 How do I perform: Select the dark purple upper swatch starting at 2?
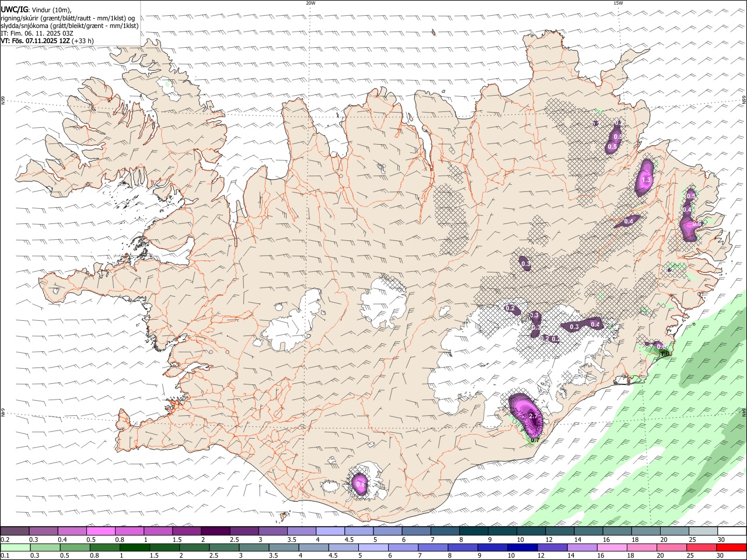tap(215, 531)
